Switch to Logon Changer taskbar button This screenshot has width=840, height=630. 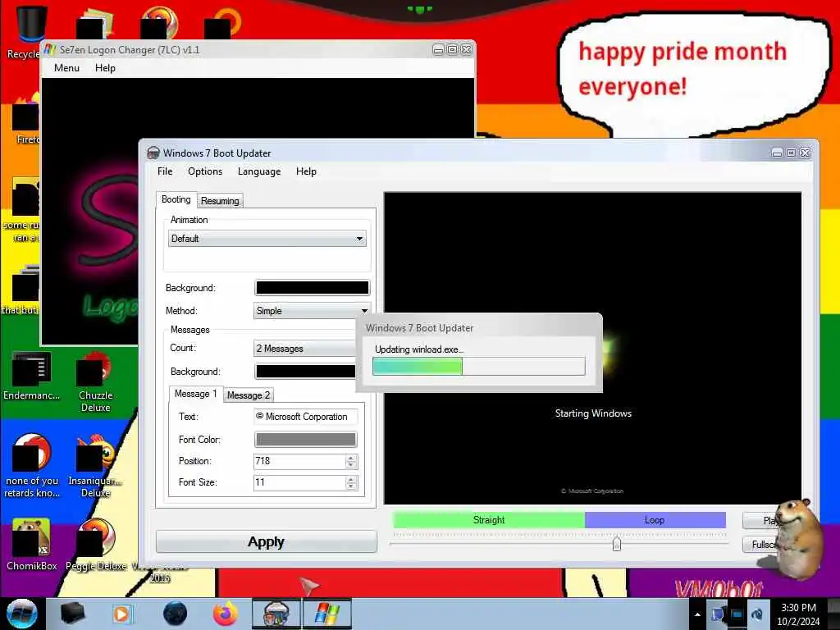pyautogui.click(x=327, y=614)
